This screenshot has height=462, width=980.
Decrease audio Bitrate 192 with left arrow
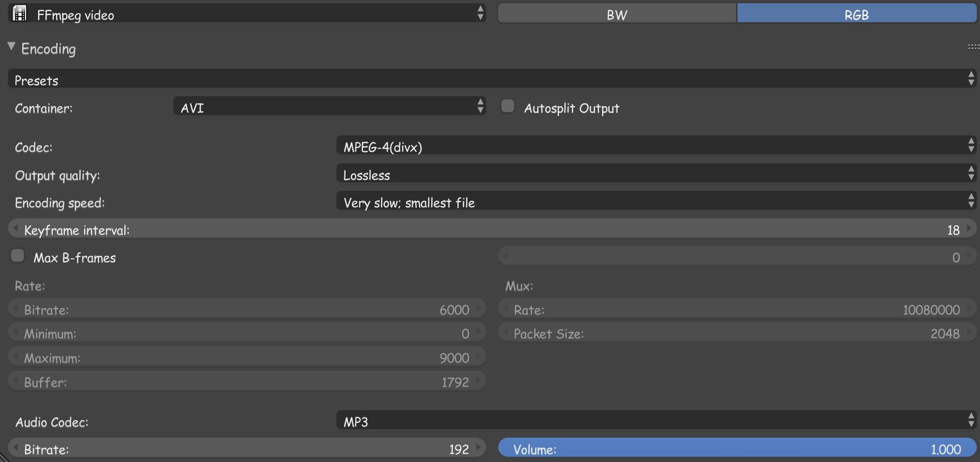tap(15, 448)
